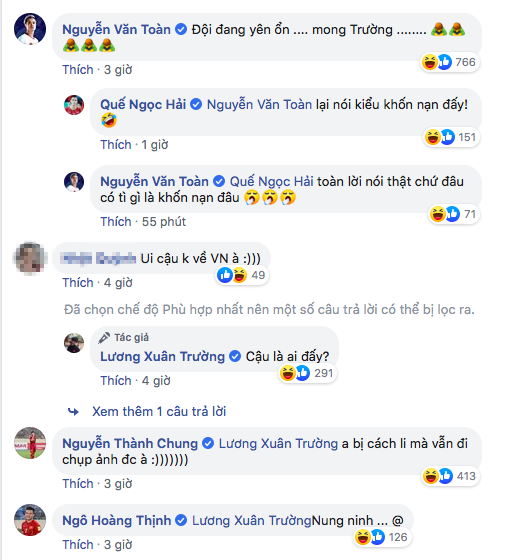Open the reactions badge showing 151
The width and height of the screenshot is (516, 560).
[451, 137]
